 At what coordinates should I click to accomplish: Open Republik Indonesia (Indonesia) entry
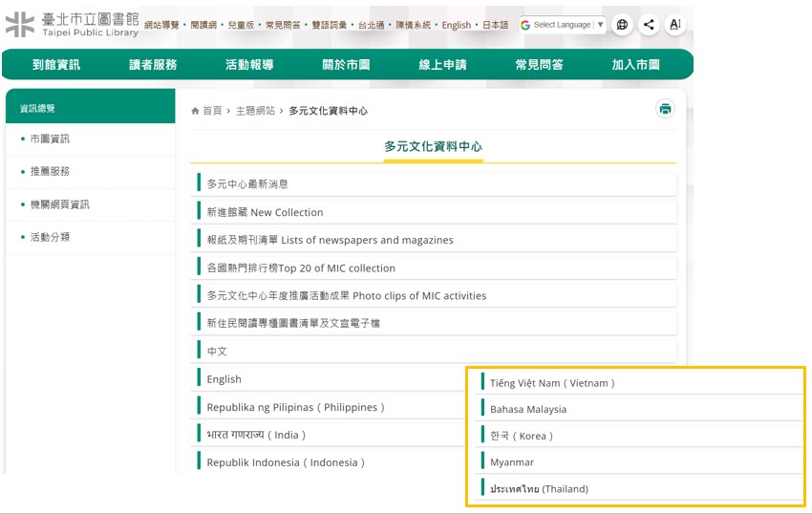tap(287, 462)
